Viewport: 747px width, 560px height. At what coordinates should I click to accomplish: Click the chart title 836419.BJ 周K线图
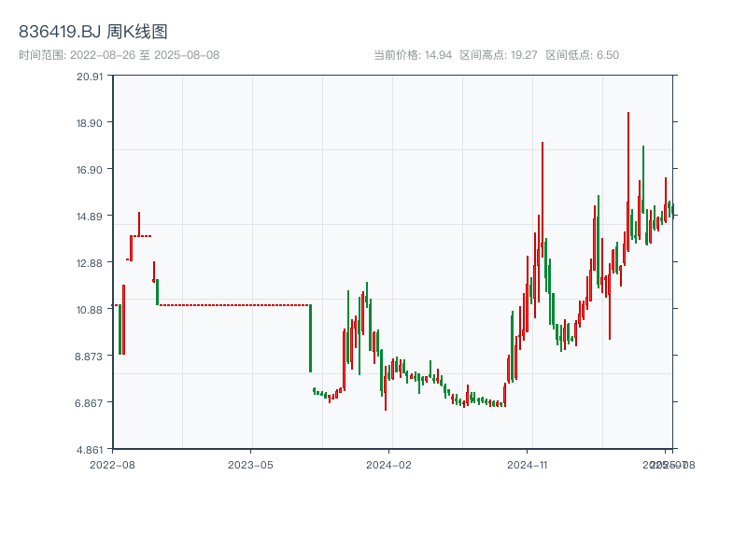92,32
